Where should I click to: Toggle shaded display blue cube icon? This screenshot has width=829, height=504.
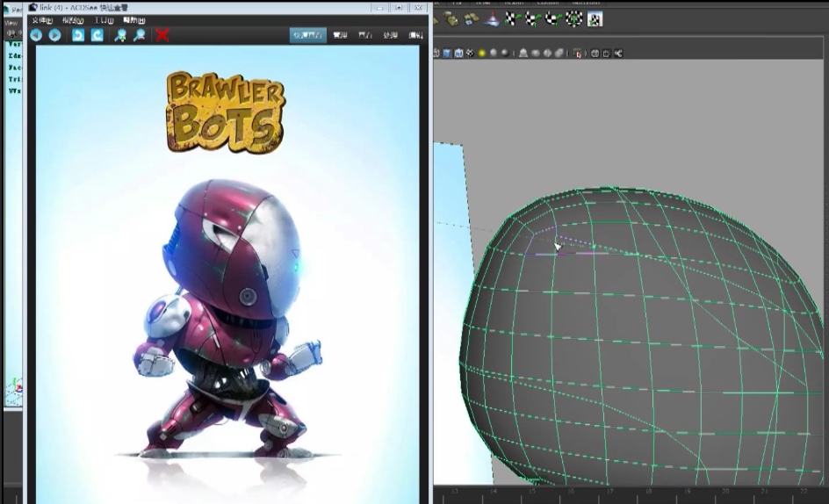[447, 54]
